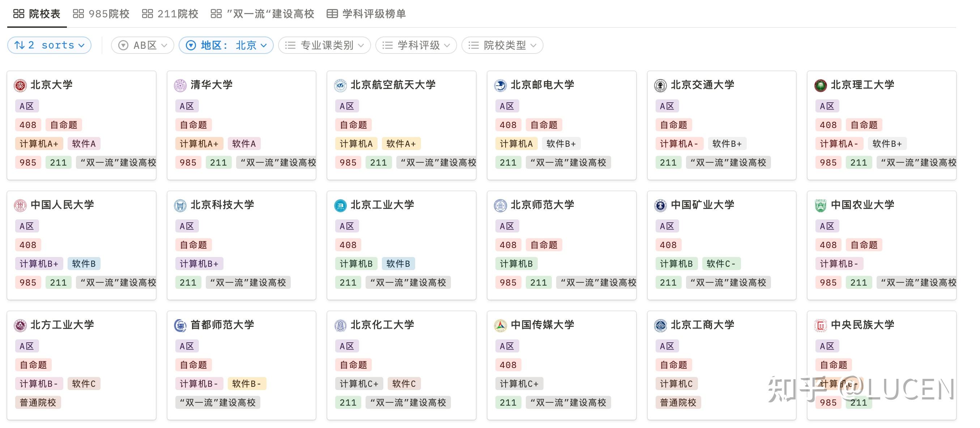This screenshot has height=428, width=980.
Task: Click 计算机C+ tag on 中国传媒大学 card
Action: tap(519, 384)
